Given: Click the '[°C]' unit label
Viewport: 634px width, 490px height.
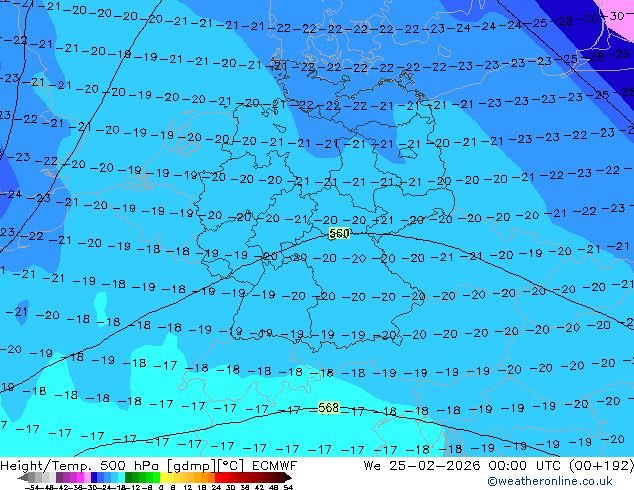Looking at the screenshot, I should 231,466.
